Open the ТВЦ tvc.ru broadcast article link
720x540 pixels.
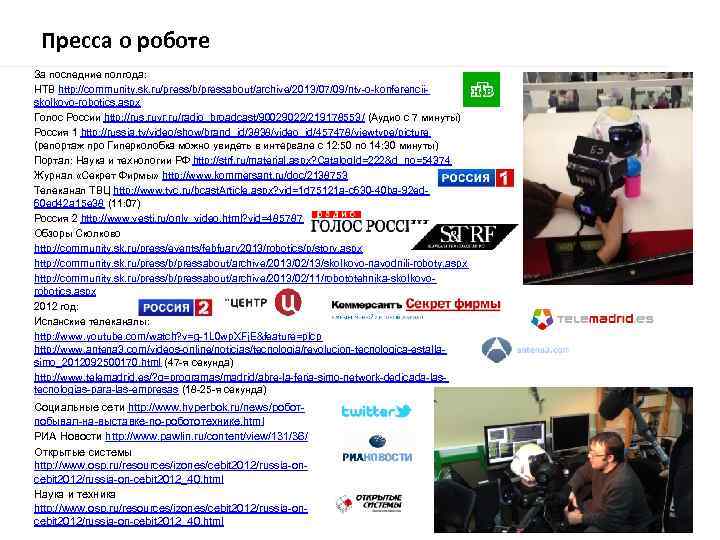tap(232, 197)
